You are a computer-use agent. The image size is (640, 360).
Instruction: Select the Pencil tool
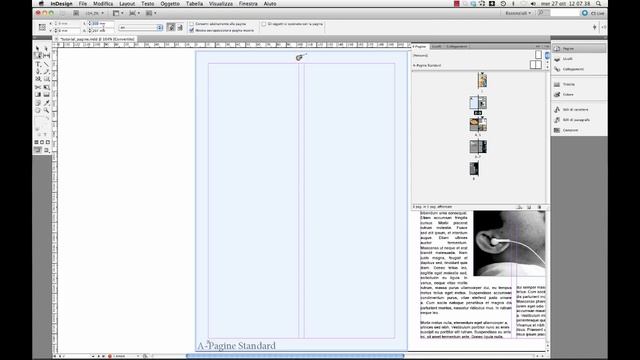point(46,71)
